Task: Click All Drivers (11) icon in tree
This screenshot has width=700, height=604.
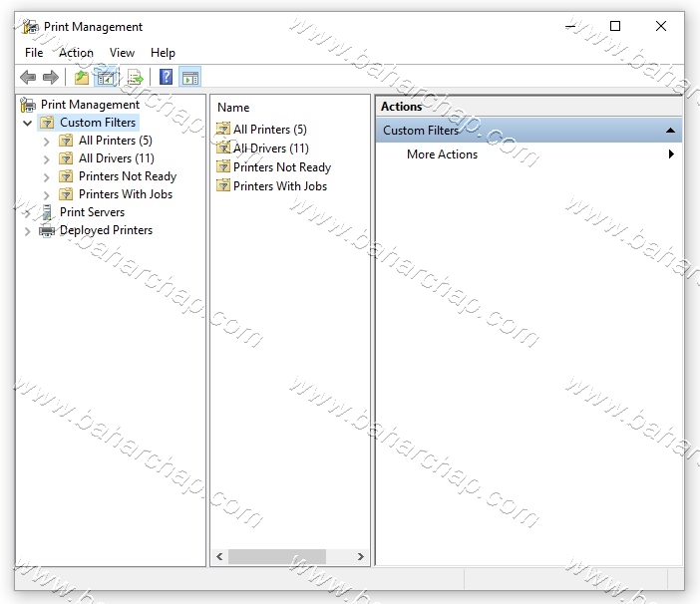Action: 66,158
